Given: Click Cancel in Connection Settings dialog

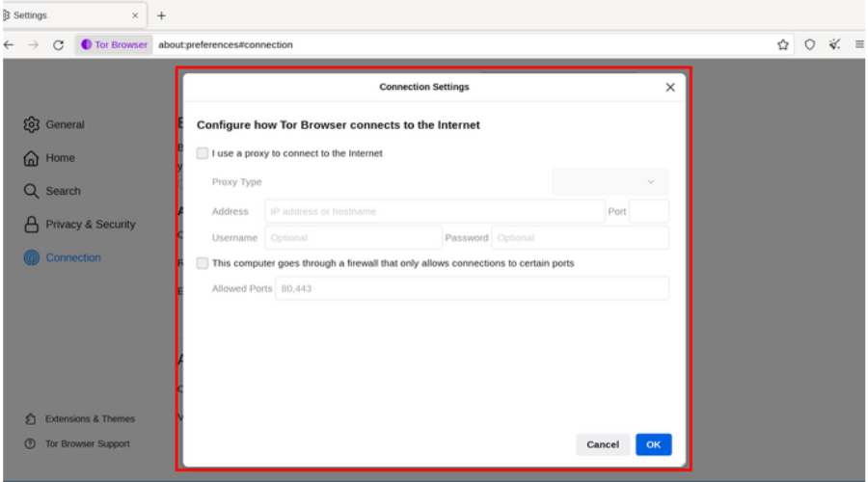Looking at the screenshot, I should pos(603,444).
